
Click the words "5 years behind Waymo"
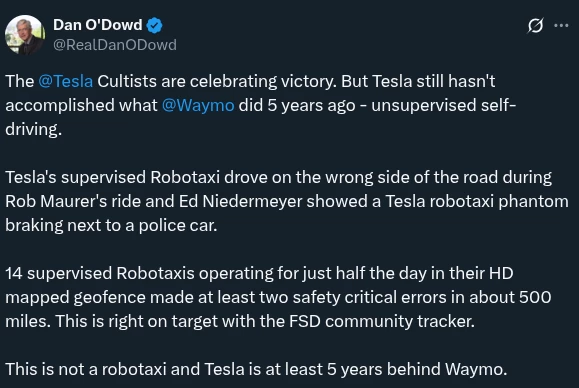[x=417, y=369]
